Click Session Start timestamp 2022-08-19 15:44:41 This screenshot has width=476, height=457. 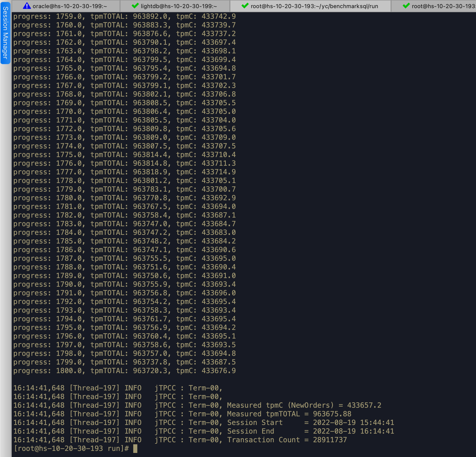[353, 423]
